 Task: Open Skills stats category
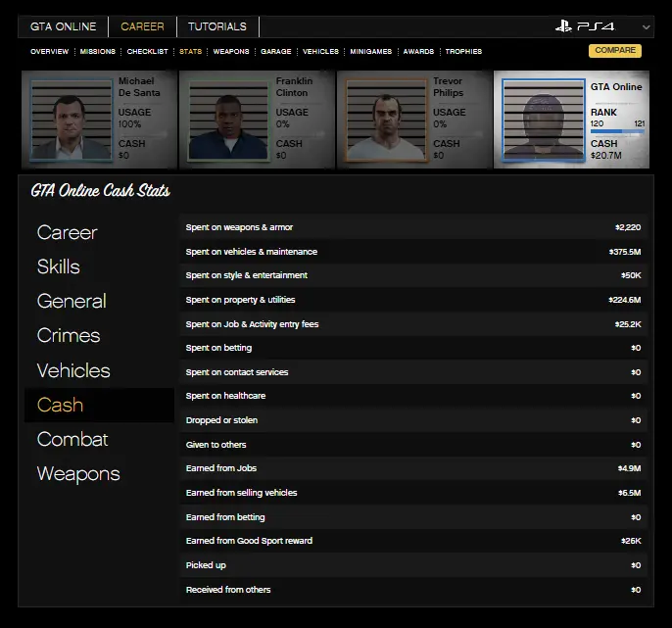(x=59, y=266)
